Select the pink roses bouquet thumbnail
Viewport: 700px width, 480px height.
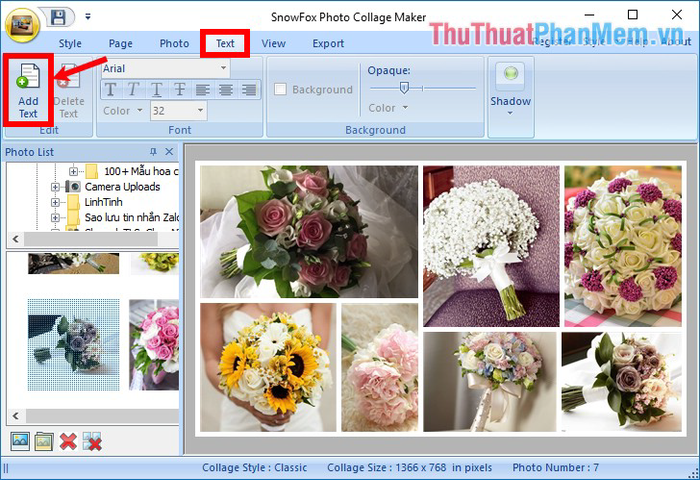coord(154,345)
